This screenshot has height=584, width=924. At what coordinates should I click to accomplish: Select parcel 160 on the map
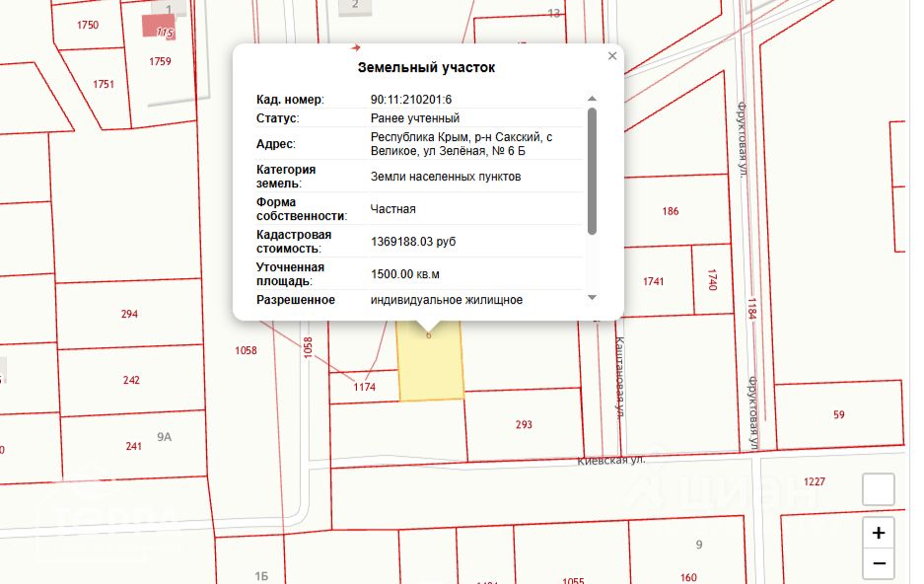pos(687,577)
